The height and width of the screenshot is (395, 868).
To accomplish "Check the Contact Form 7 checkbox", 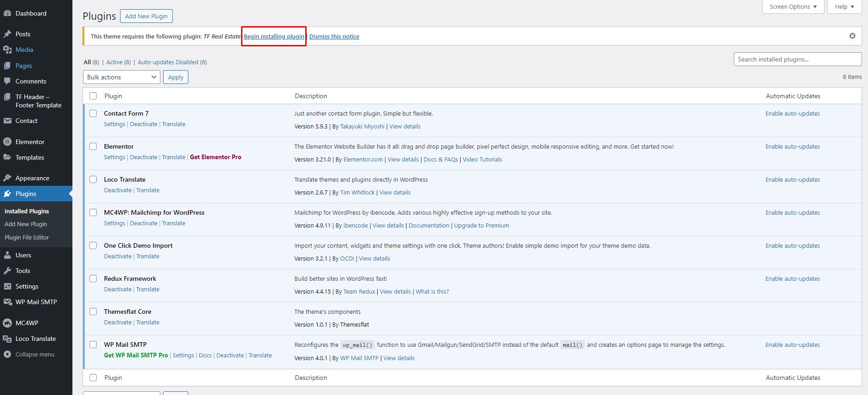I will point(93,113).
